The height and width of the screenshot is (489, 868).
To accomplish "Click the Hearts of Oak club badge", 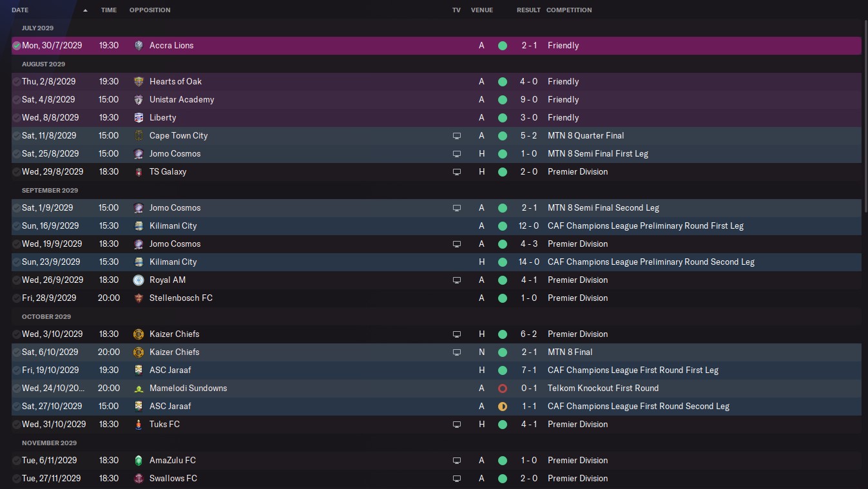I will pos(139,81).
